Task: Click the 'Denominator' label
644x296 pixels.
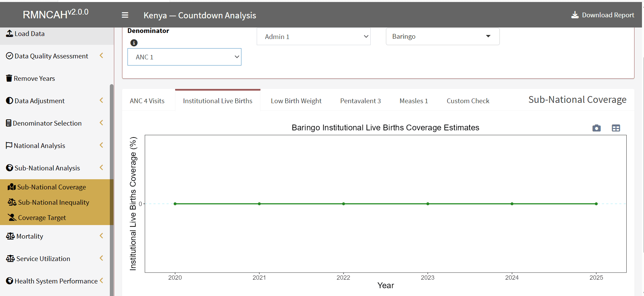Action: [148, 31]
